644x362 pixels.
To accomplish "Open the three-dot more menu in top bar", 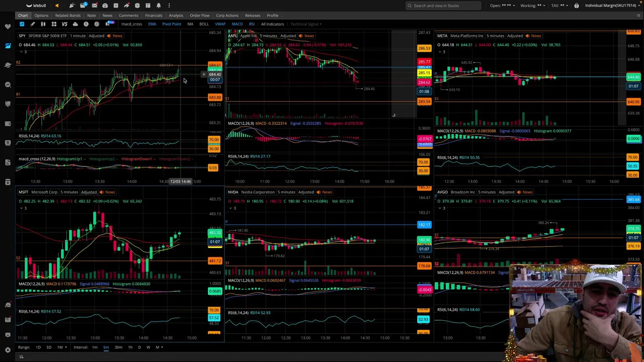I will (x=169, y=6).
